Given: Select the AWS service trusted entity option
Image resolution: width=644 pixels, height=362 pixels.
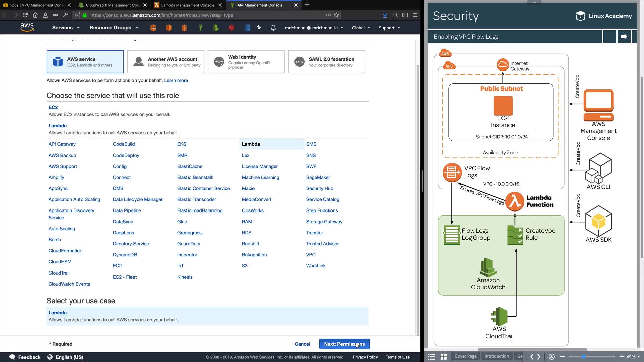Looking at the screenshot, I should [85, 62].
